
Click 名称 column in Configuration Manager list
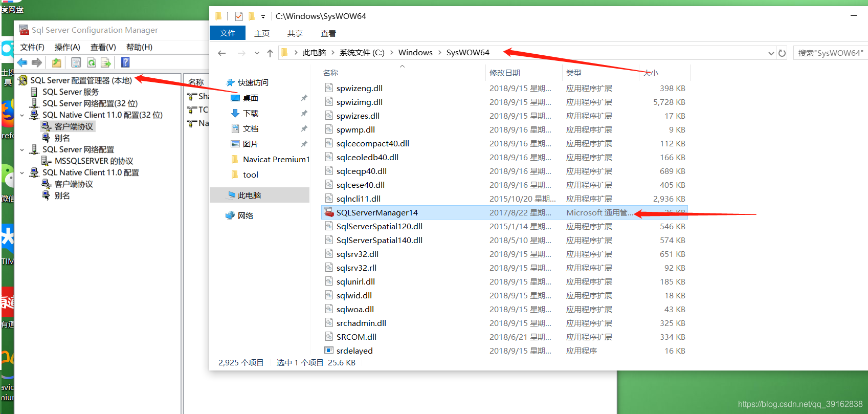196,82
